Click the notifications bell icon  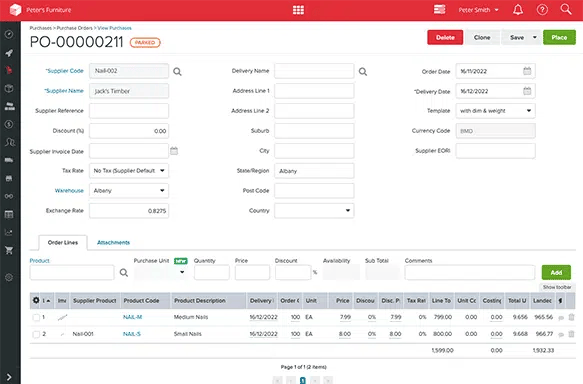click(518, 10)
